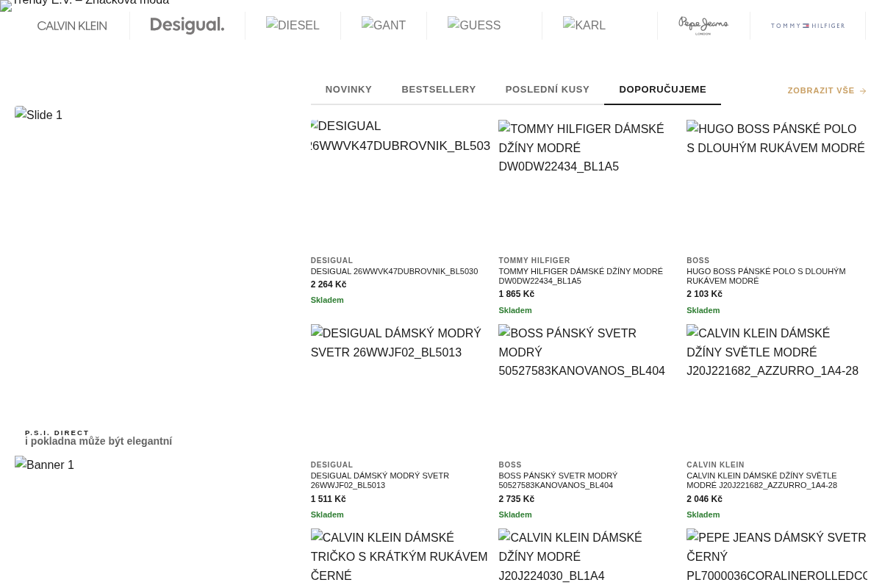The width and height of the screenshot is (882, 588).
Task: Click the P.S.I. DIRECT slide caption
Action: pyautogui.click(x=57, y=433)
